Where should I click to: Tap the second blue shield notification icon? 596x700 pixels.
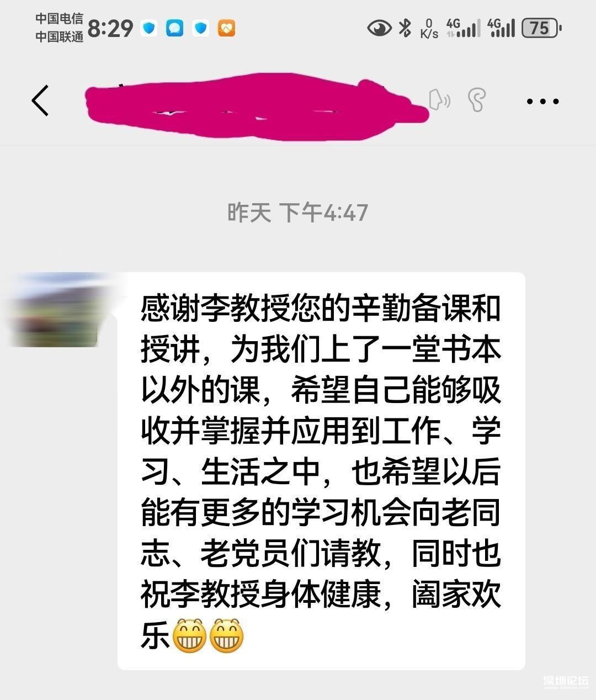(x=201, y=28)
